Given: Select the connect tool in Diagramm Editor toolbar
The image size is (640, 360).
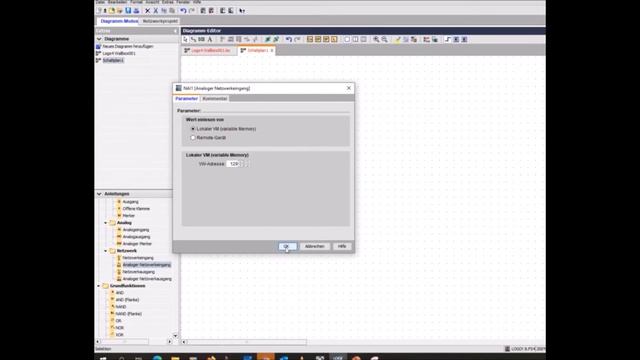Looking at the screenshot, I should click(x=193, y=40).
